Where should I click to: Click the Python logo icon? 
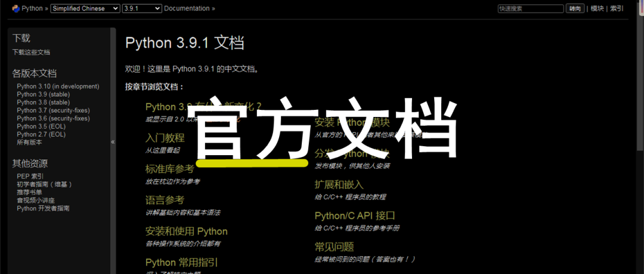point(16,8)
